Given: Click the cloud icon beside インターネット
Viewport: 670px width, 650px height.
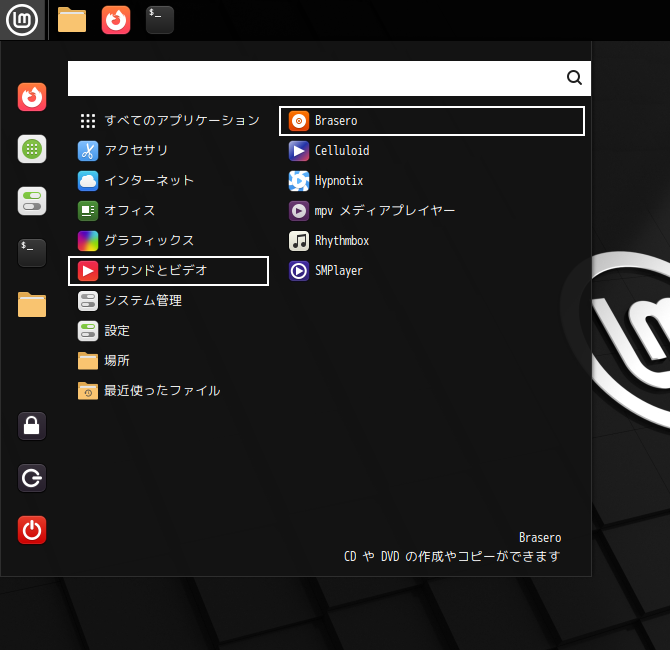Looking at the screenshot, I should point(88,181).
